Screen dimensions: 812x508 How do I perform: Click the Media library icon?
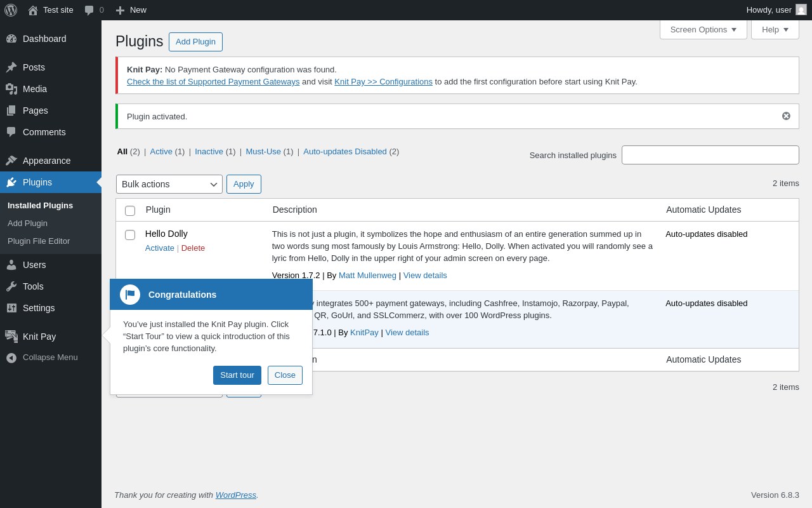11,89
